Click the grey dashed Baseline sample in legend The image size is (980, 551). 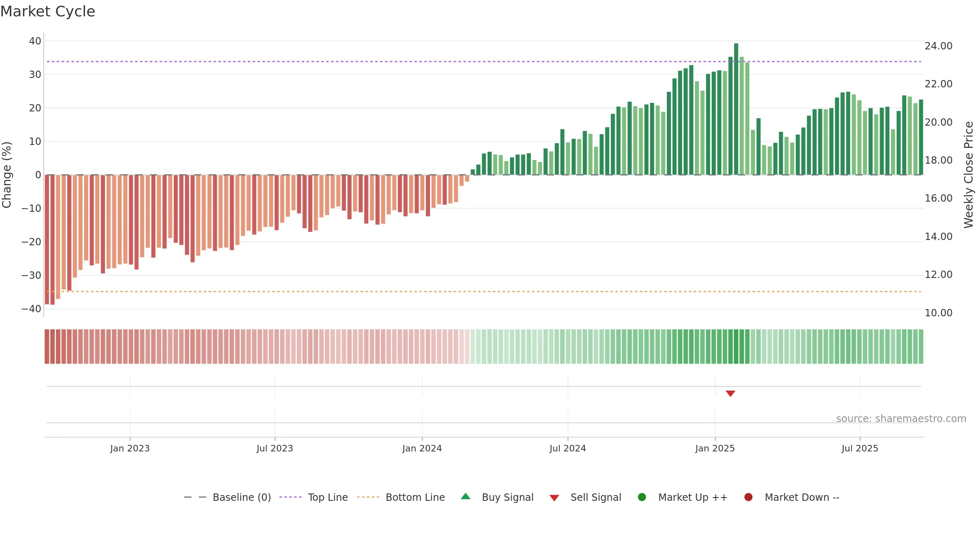[x=195, y=497]
